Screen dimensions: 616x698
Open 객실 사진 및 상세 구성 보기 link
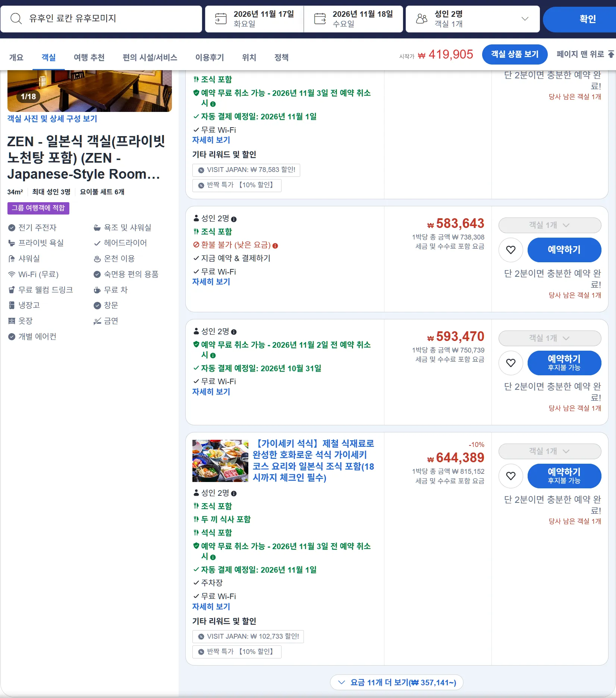[52, 119]
